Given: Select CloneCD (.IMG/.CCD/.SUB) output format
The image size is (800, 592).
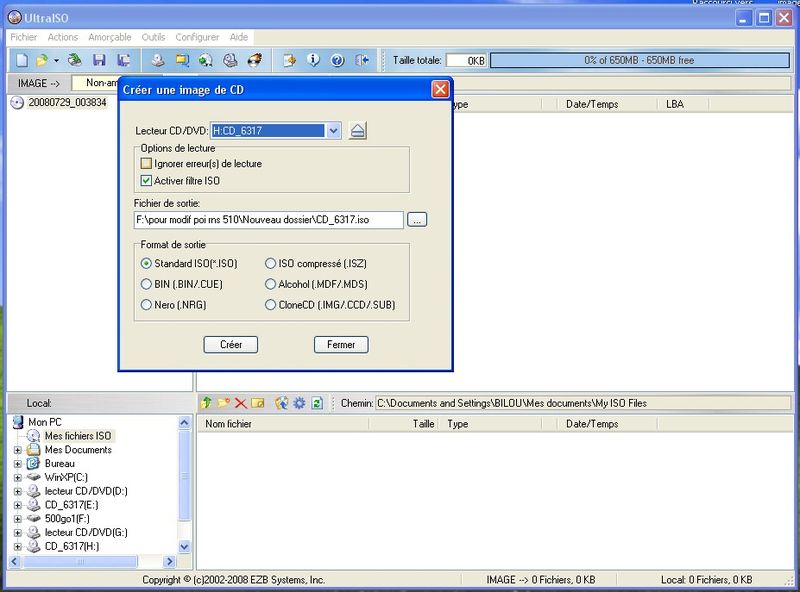Looking at the screenshot, I should [270, 305].
